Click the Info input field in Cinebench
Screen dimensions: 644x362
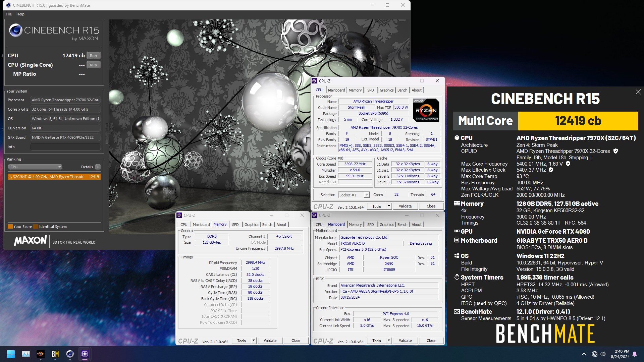coord(65,147)
